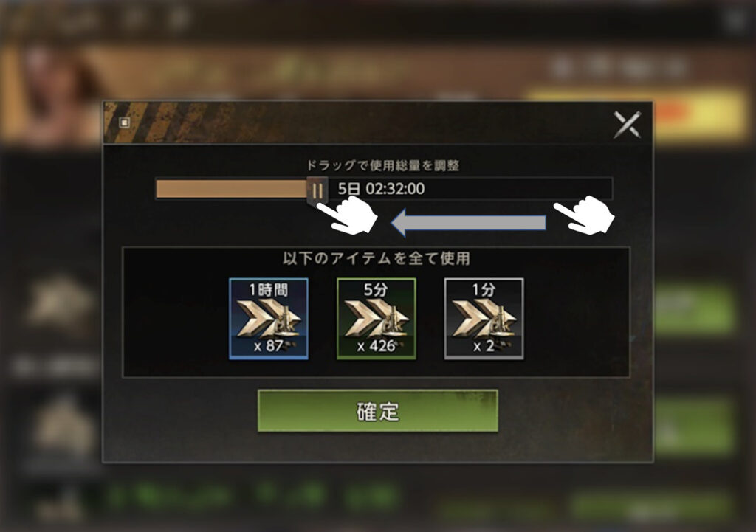Click the white hand pointer at far right

584,215
